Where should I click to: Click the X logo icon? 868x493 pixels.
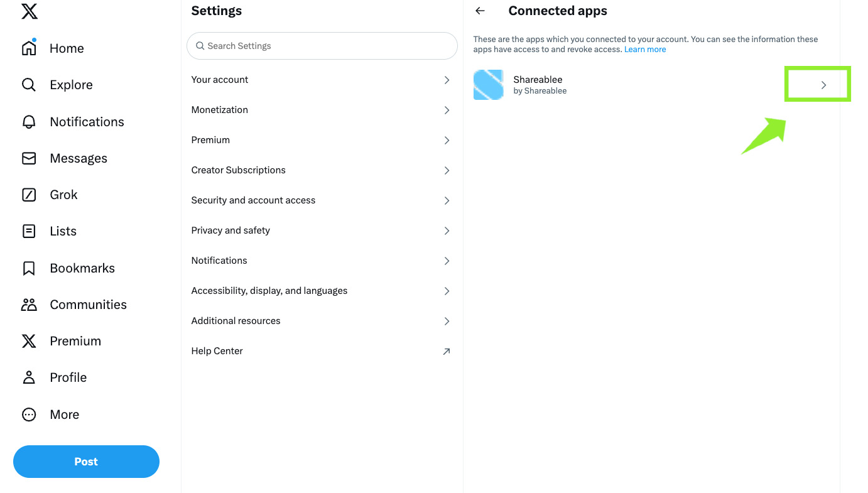tap(29, 11)
